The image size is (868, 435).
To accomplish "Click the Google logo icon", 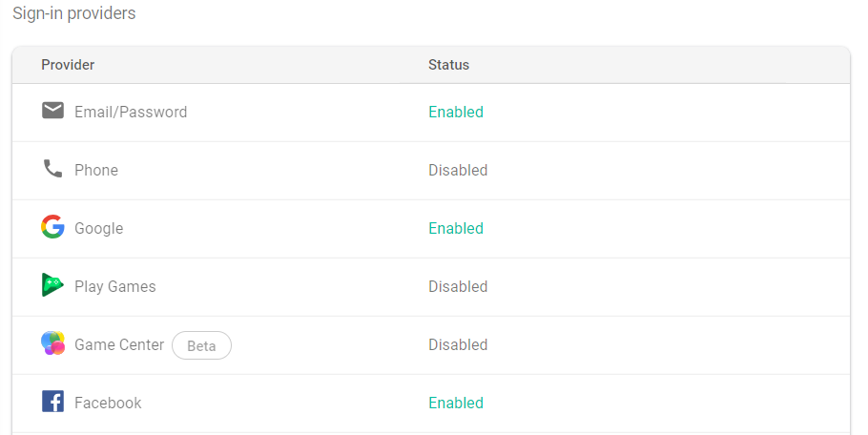I will point(52,227).
